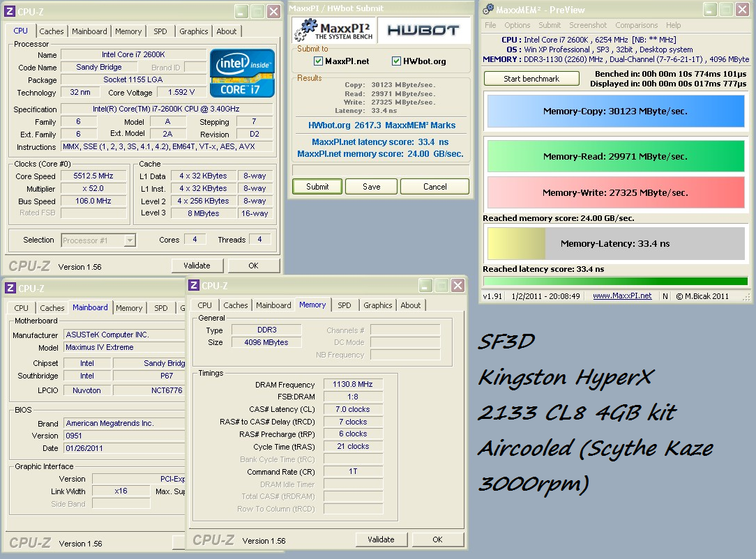Toggle the HWbot.org submit checkbox

pos(396,61)
